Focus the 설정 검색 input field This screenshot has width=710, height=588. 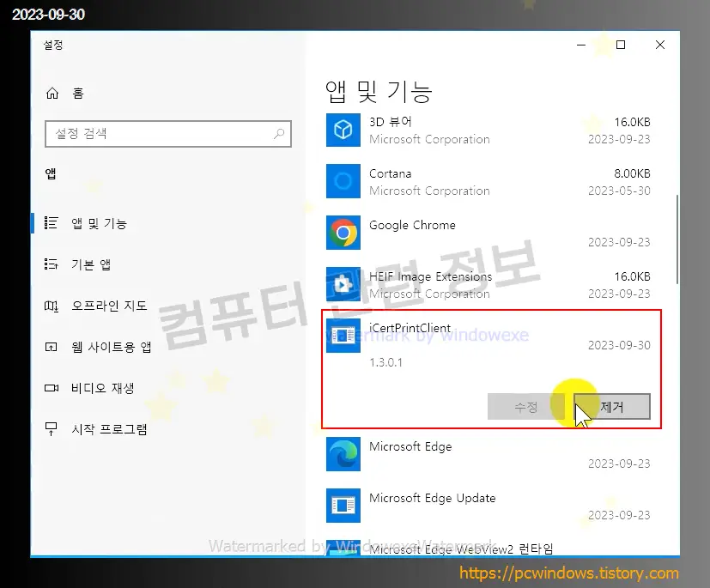point(168,134)
